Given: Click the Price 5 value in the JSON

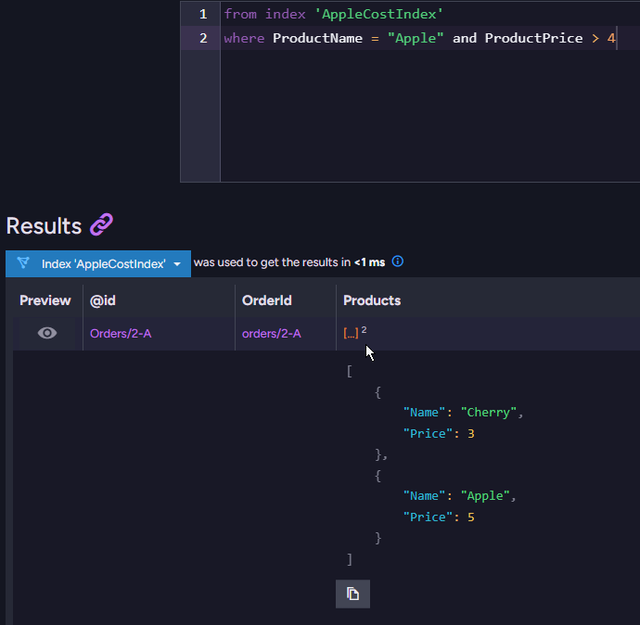Looking at the screenshot, I should (471, 516).
